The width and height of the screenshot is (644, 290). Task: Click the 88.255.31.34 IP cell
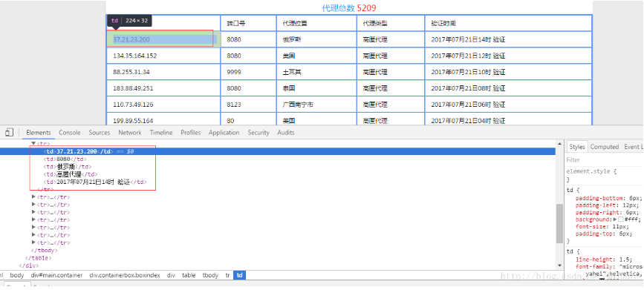(x=163, y=72)
